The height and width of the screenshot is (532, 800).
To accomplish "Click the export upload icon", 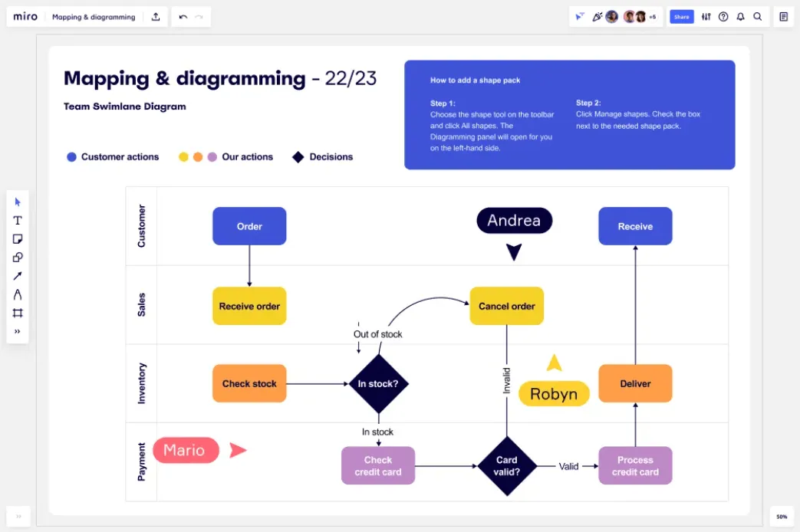I will coord(156,17).
